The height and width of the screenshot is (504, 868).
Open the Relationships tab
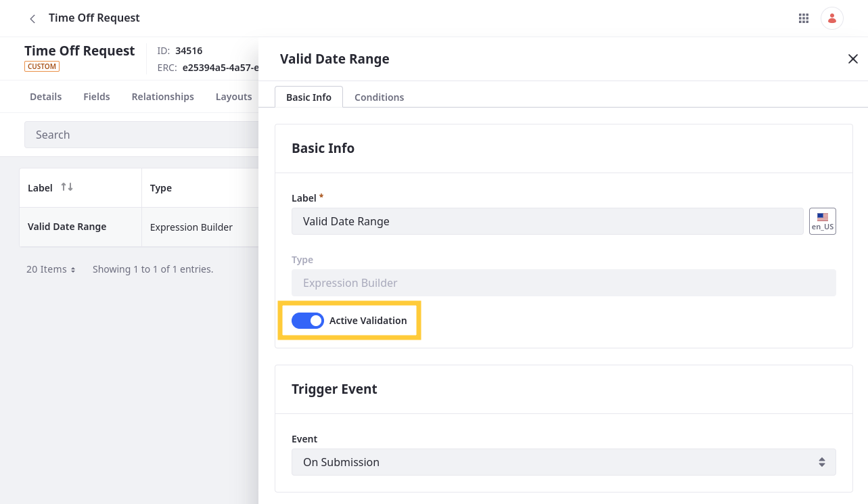point(163,97)
